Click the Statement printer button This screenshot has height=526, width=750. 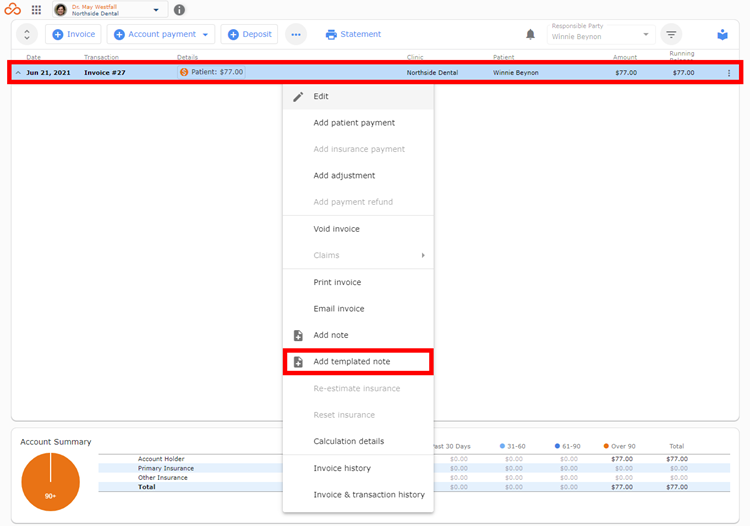coord(353,34)
